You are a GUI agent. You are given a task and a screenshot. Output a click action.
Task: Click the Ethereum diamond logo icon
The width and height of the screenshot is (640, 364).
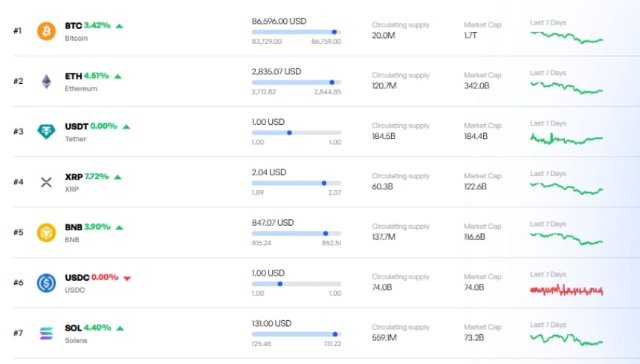(x=46, y=82)
